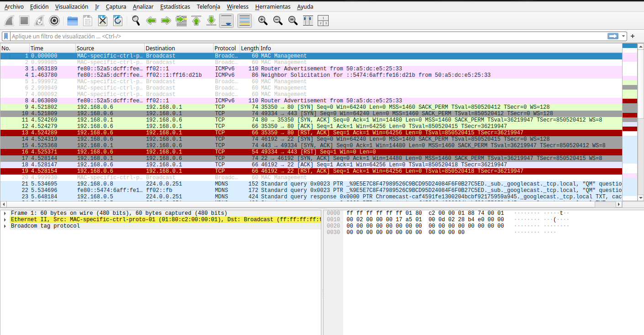Screen dimensions: 644x335
Task: Start capture with the shark fin icon
Action: [x=10, y=21]
